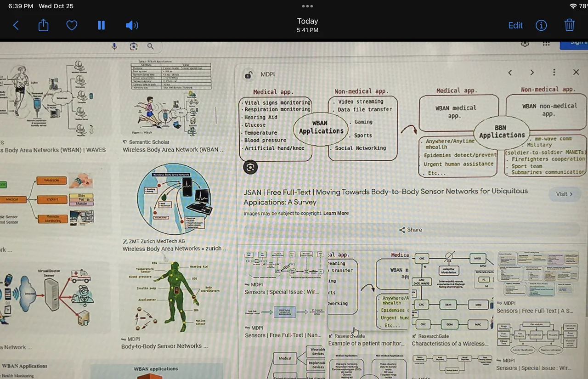The width and height of the screenshot is (588, 379).
Task: Click the Share button under the preview
Action: 411,230
